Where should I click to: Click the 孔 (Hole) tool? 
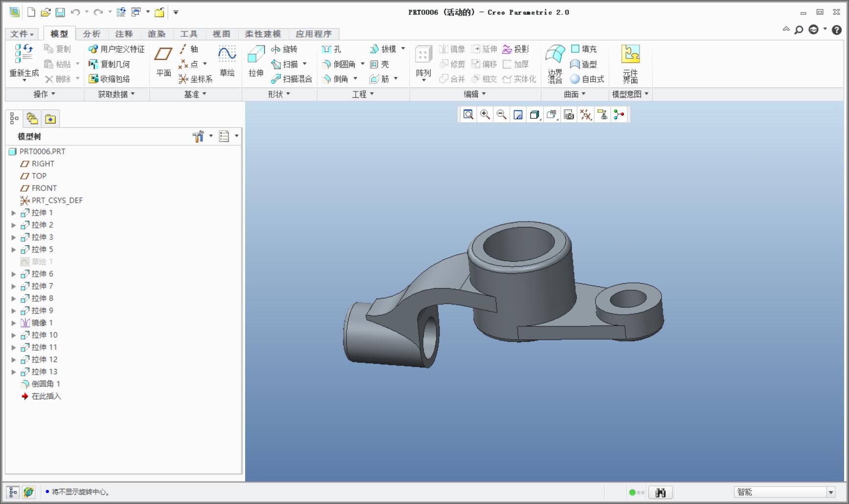pos(332,49)
